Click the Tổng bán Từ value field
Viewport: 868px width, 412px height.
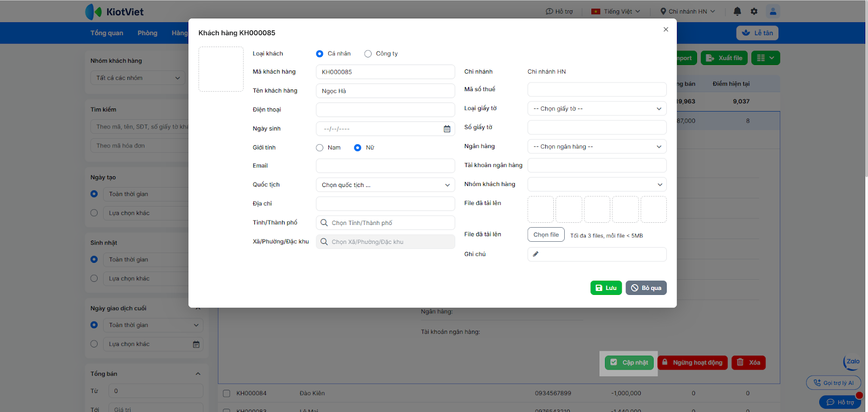tap(156, 391)
